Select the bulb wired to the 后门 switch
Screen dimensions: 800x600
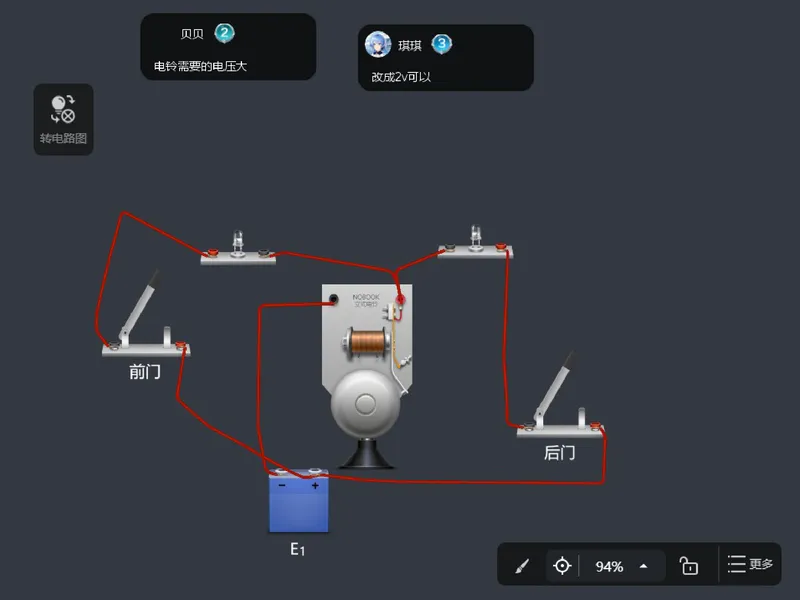[476, 236]
